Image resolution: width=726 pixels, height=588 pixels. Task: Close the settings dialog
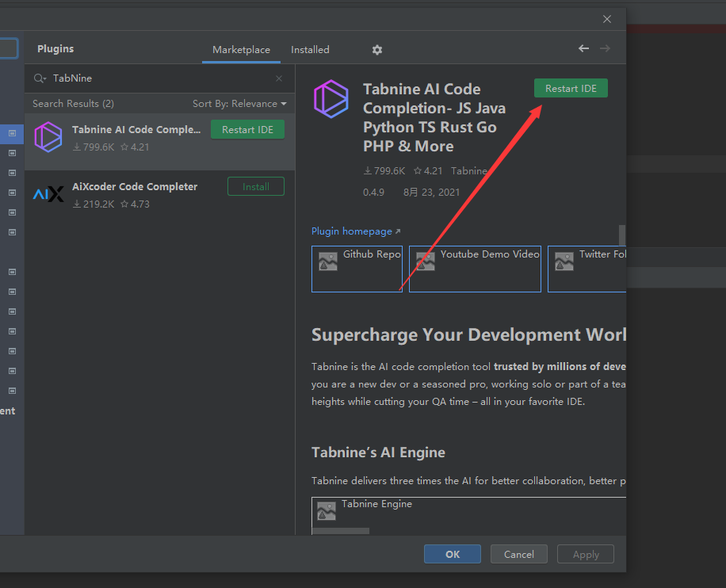point(607,19)
